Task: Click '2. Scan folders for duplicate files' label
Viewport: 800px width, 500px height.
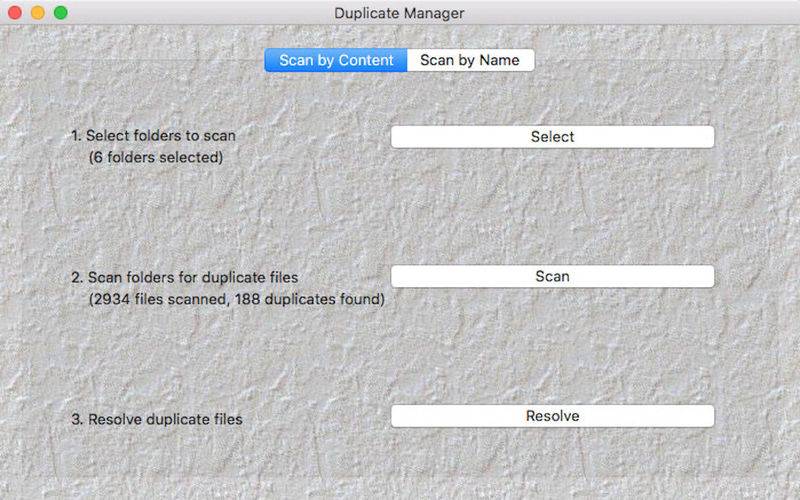Action: click(185, 278)
